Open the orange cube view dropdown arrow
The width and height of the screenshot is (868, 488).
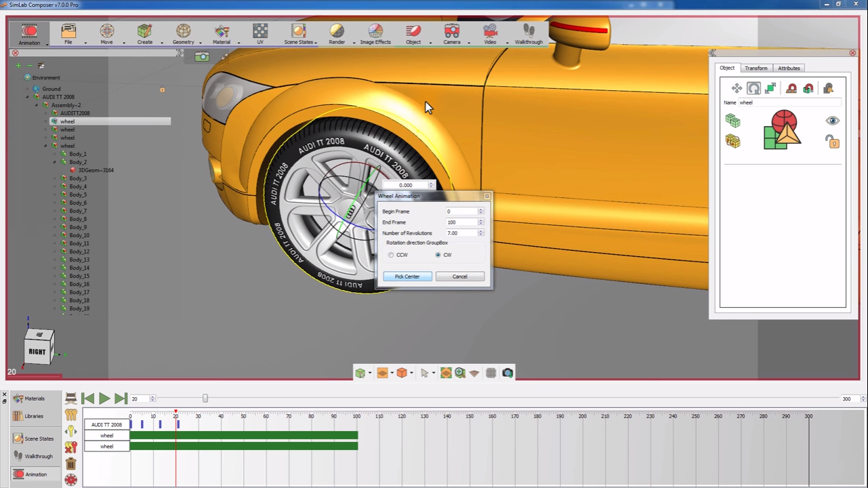411,373
